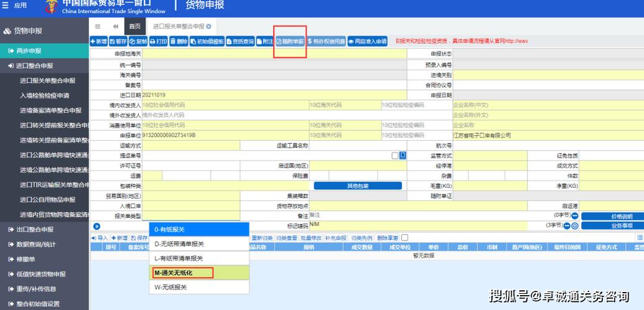Click the 其他包装 button

point(358,185)
